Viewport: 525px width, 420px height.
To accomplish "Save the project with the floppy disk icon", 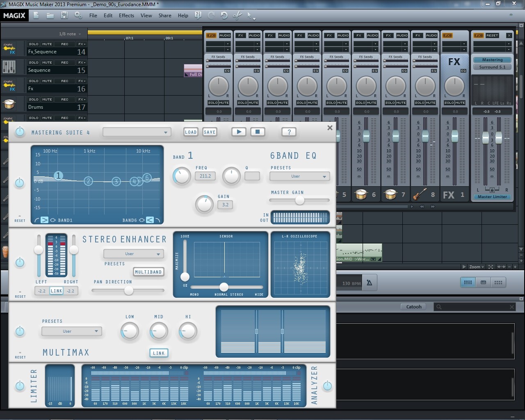I will 64,16.
